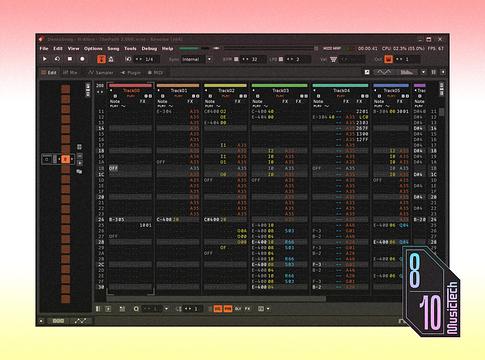Screen dimensions: 485x360
Task: Collapse Track03 using its triangle
Action: (x=254, y=90)
